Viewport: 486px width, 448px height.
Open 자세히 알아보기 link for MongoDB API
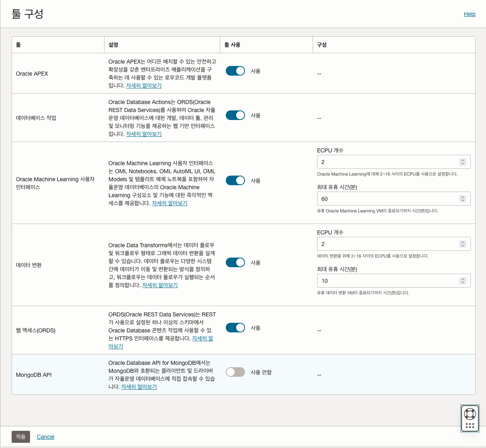click(x=139, y=387)
